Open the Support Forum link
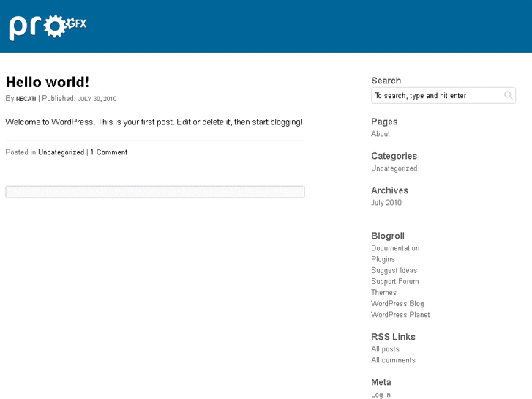The height and width of the screenshot is (399, 532). click(x=395, y=281)
